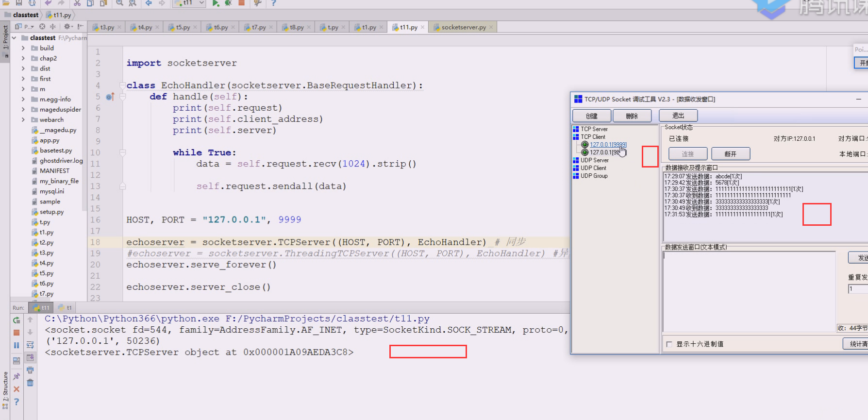Screen dimensions: 868x420
Task: Print the Run console output
Action: tap(30, 370)
